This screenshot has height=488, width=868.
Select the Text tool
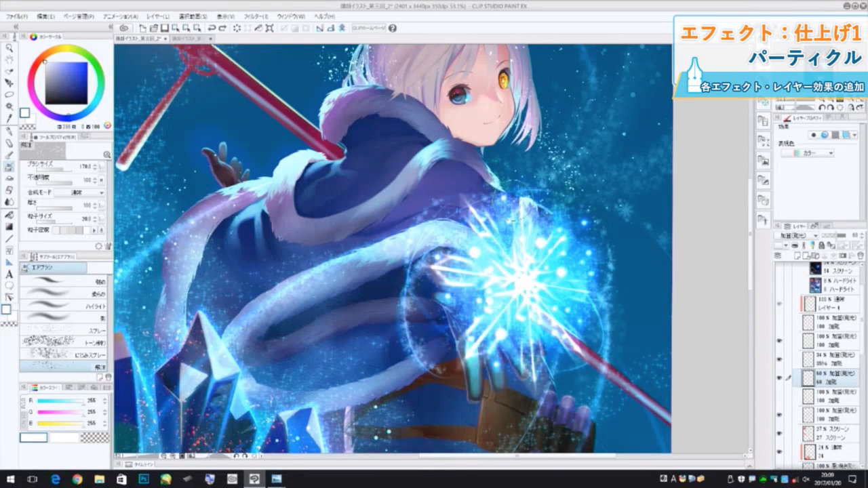click(x=9, y=274)
